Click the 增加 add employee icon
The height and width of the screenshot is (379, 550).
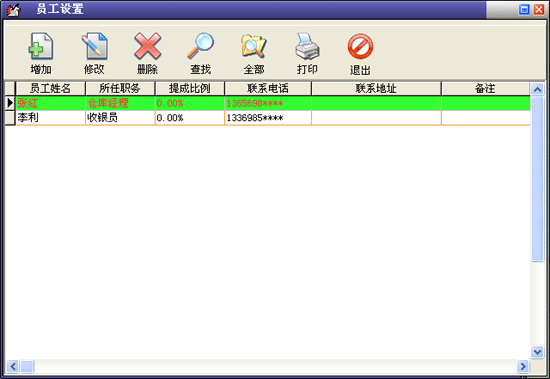click(41, 47)
